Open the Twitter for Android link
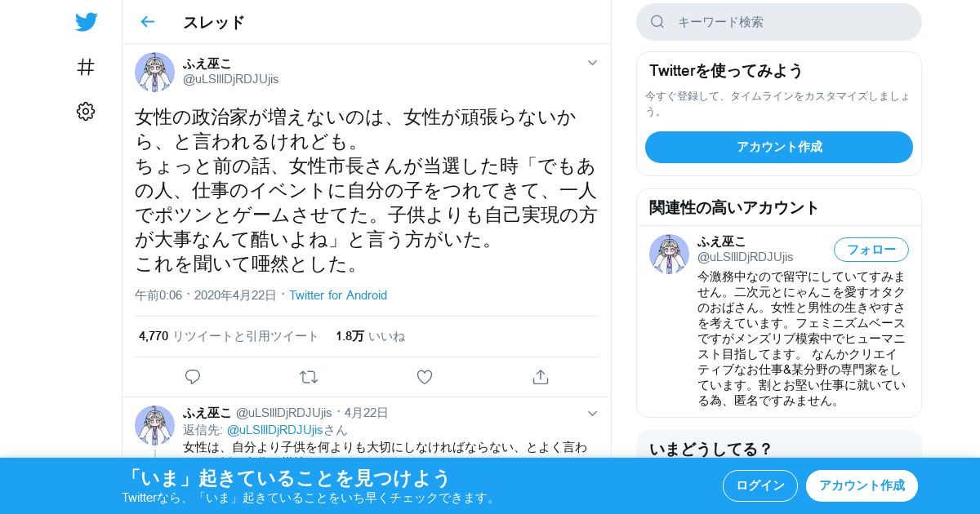Screen dimensions: 980x514 338,295
